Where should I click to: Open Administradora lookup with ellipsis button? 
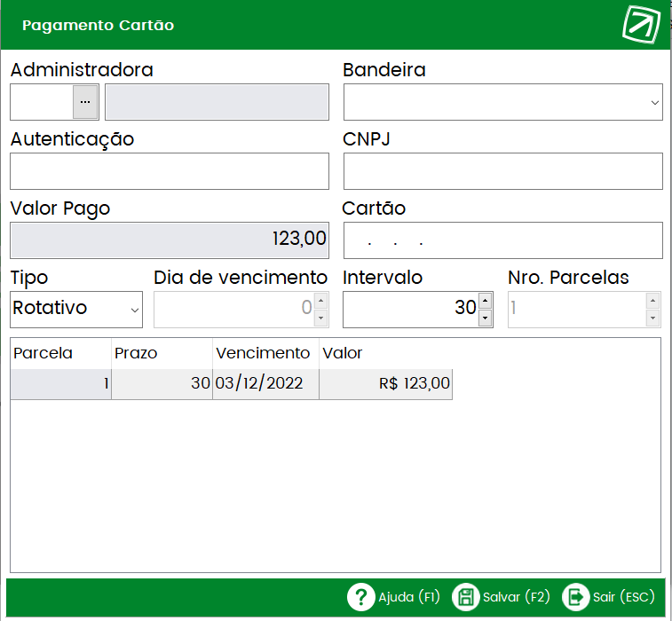(85, 102)
